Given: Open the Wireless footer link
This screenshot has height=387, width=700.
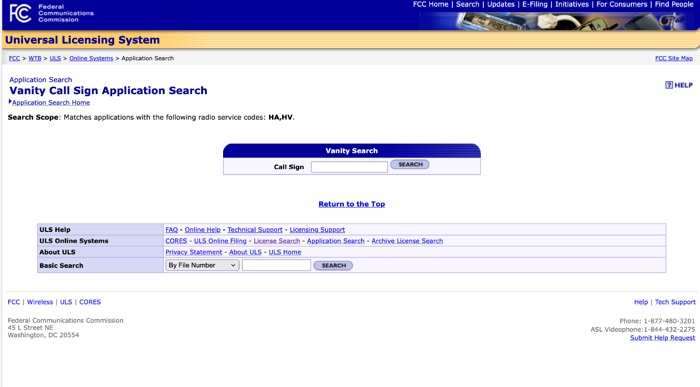Looking at the screenshot, I should coord(40,302).
